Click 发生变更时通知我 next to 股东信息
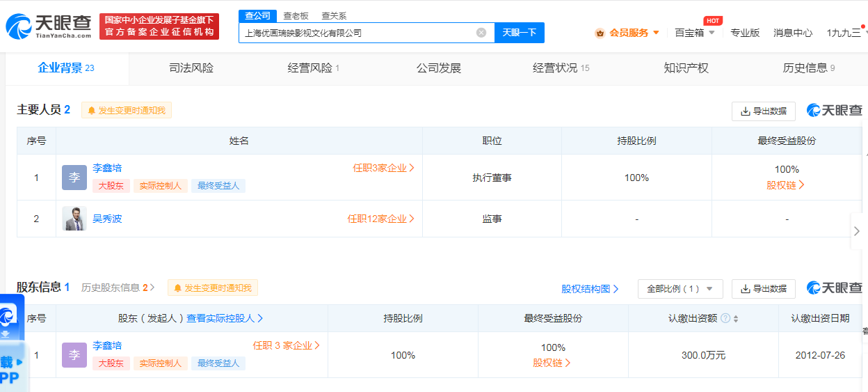The height and width of the screenshot is (392, 868). click(x=213, y=288)
